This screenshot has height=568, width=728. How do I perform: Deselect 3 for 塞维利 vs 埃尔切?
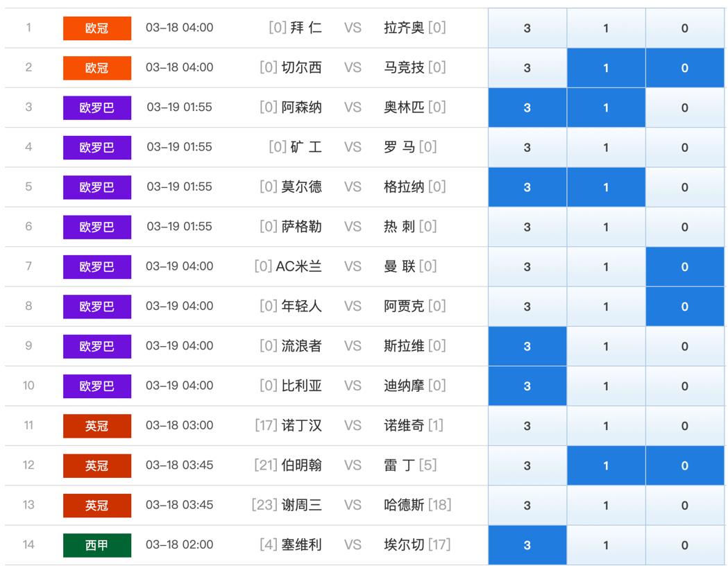pos(527,545)
